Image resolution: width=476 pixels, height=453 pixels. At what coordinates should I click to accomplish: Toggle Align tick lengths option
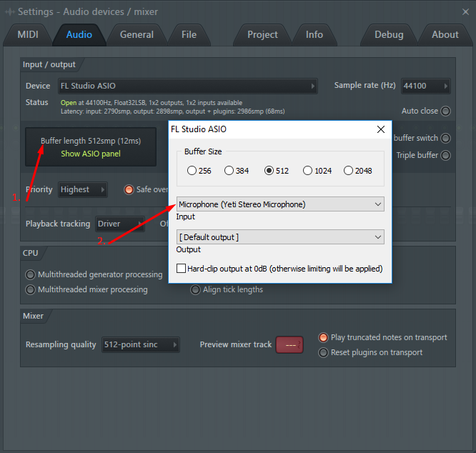point(195,289)
